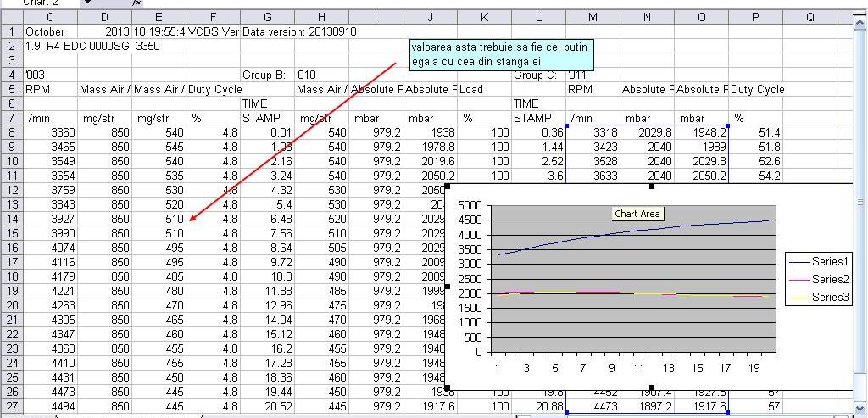The width and height of the screenshot is (868, 418).
Task: Select row 5 header
Action: (12, 89)
